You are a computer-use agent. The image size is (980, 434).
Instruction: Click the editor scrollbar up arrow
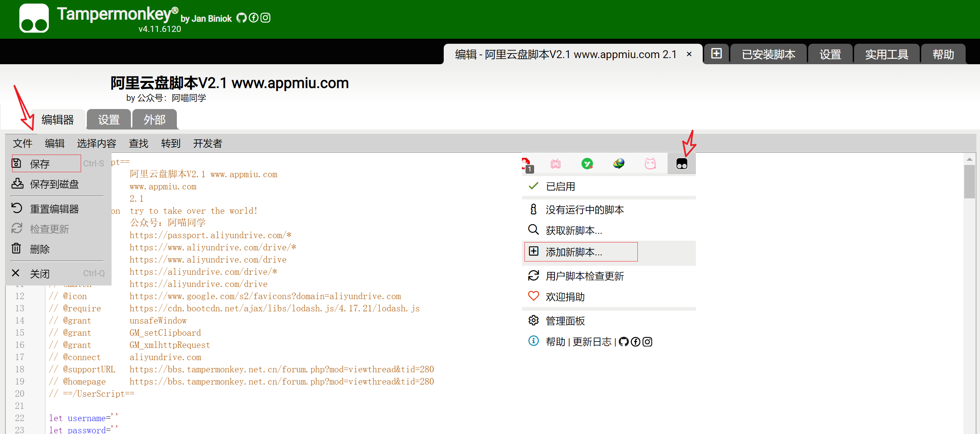[969, 159]
